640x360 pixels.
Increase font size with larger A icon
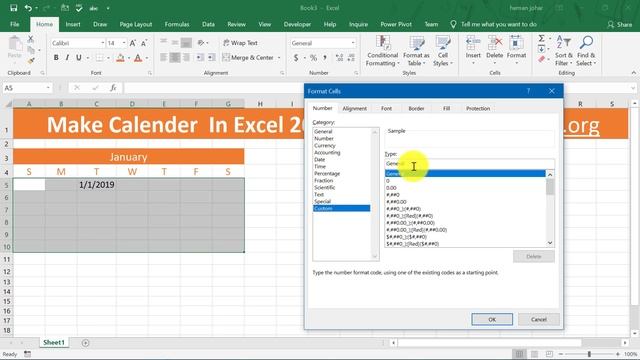(133, 43)
